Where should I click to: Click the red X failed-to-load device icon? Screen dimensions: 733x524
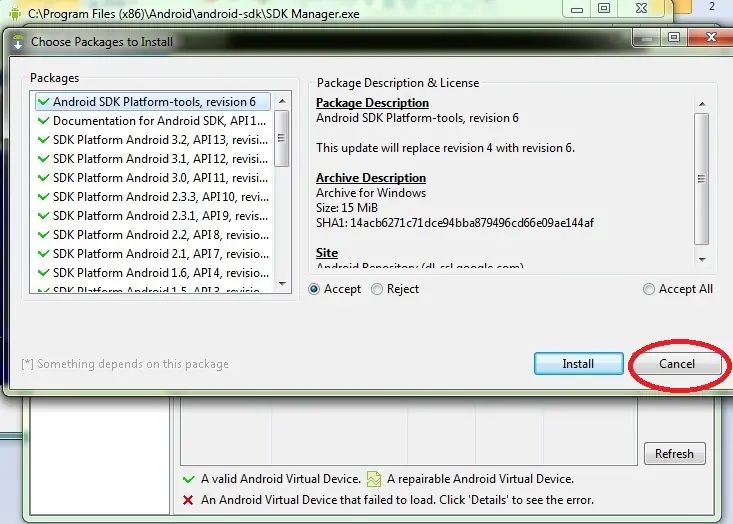(188, 500)
